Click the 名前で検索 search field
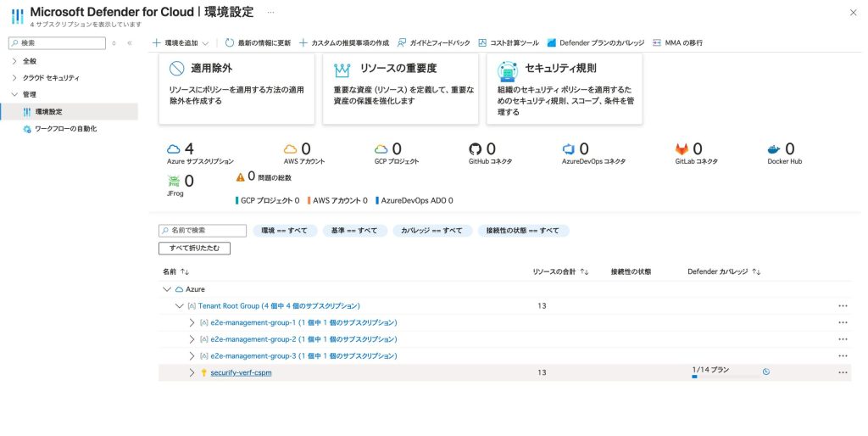Screen dimensions: 868x436 203,231
